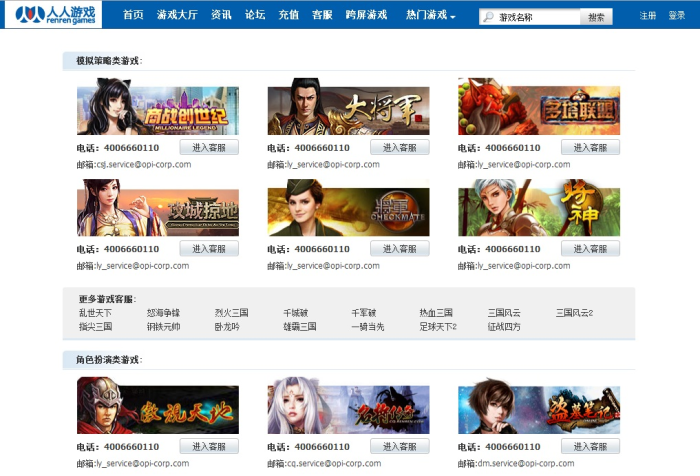
Task: Open the white-haired lady game banner
Action: tap(348, 405)
